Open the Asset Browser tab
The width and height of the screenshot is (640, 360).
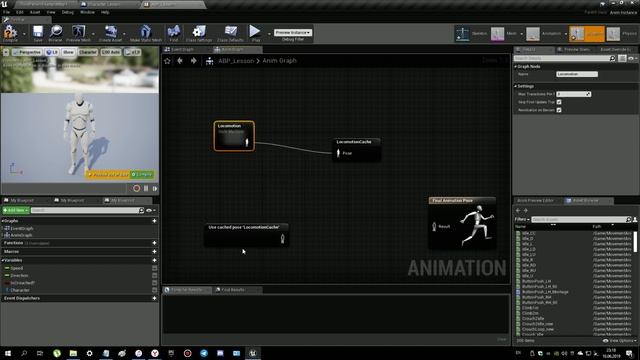coord(585,200)
